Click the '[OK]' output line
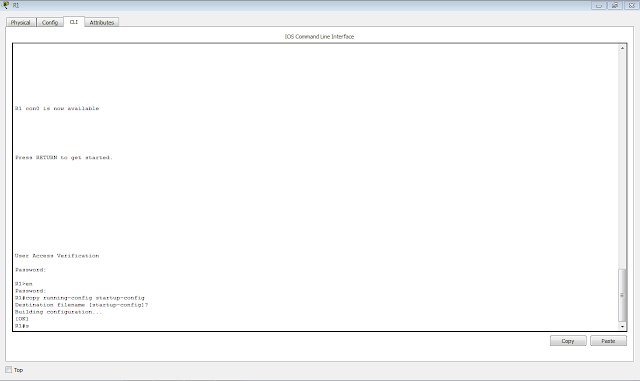This screenshot has height=381, width=640. point(22,319)
